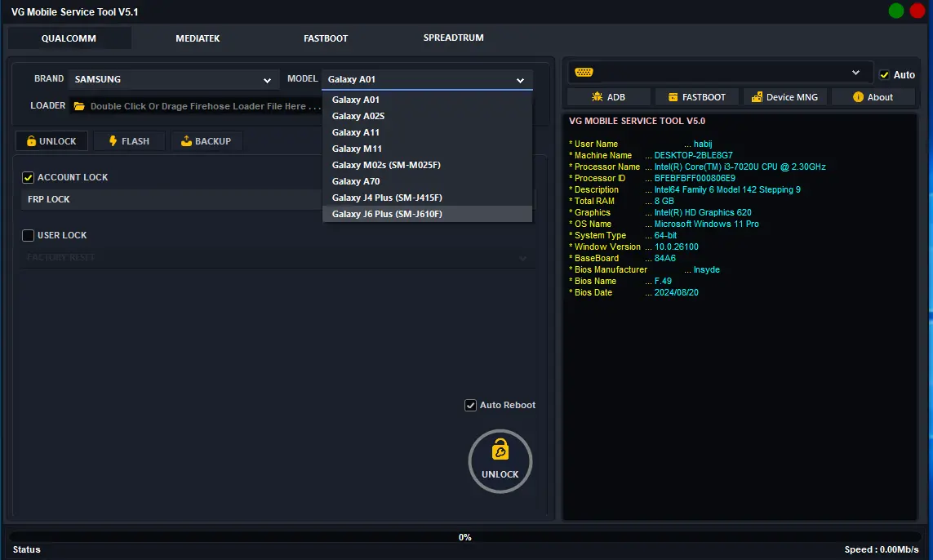Open the FASTBOOT tools button
Screen dimensions: 933x560
697,97
